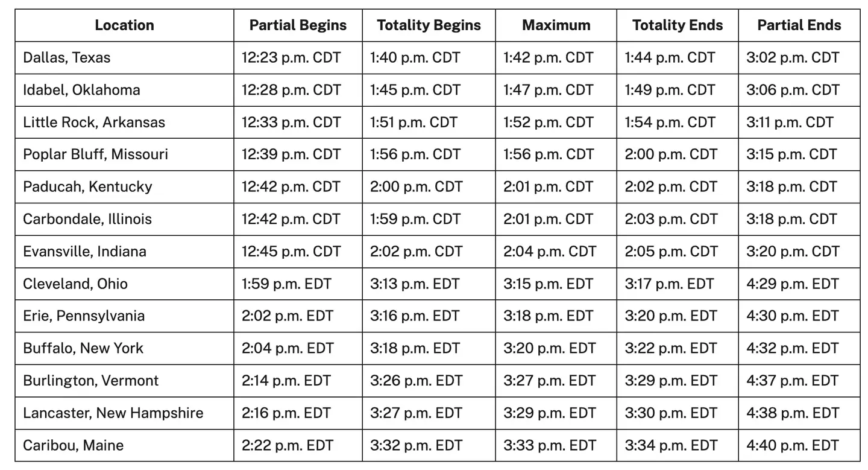The image size is (868, 470).
Task: Select the Totality Ends column header
Action: 678,25
